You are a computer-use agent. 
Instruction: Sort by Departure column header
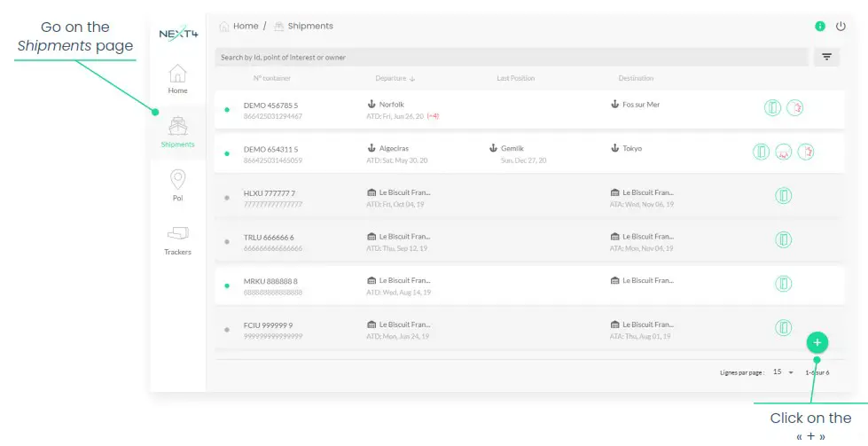pos(395,79)
